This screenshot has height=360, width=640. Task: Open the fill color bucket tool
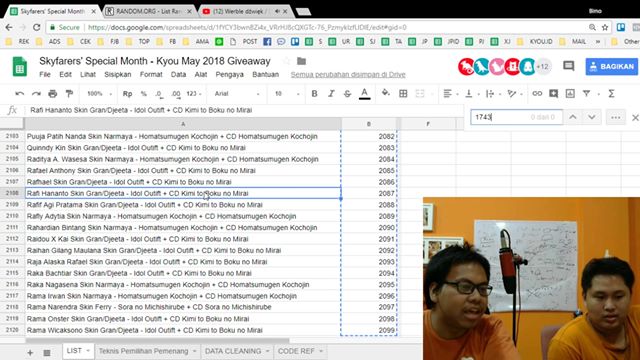(385, 93)
